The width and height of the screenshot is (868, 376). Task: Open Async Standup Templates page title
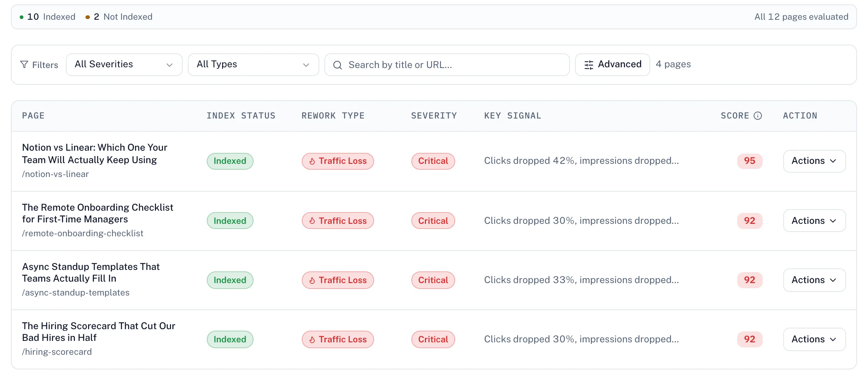[x=91, y=272]
